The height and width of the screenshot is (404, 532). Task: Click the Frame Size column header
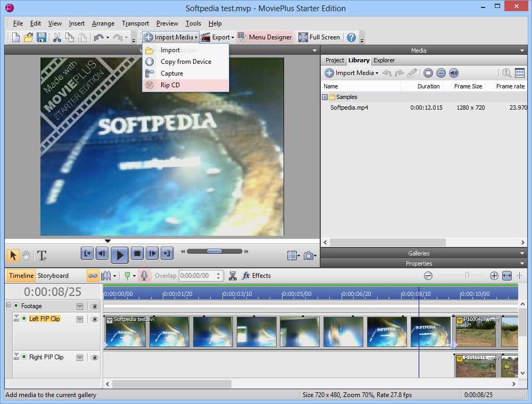coord(465,86)
